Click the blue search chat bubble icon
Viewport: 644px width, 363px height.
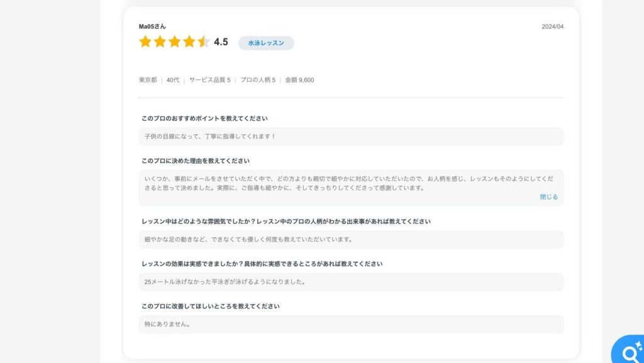(628, 349)
